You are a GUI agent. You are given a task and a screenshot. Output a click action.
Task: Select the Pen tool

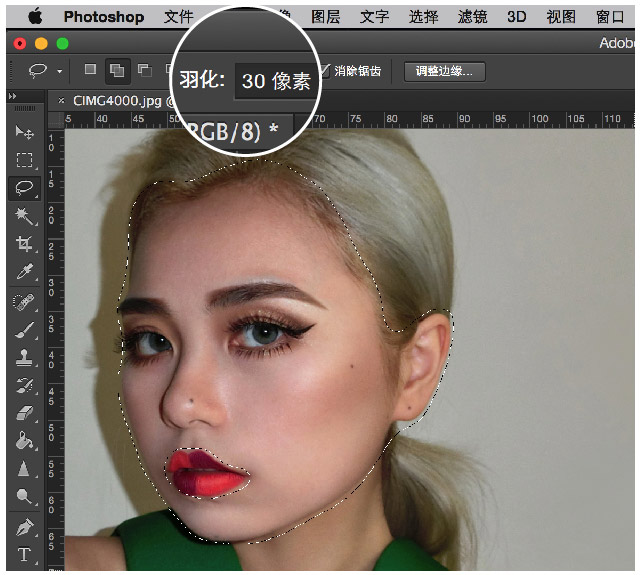pyautogui.click(x=25, y=525)
